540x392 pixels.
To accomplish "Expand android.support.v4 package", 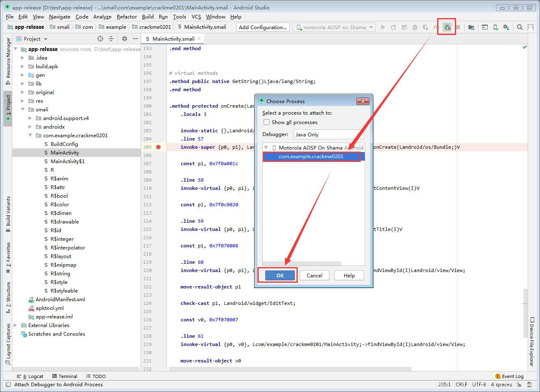I will pyautogui.click(x=30, y=118).
